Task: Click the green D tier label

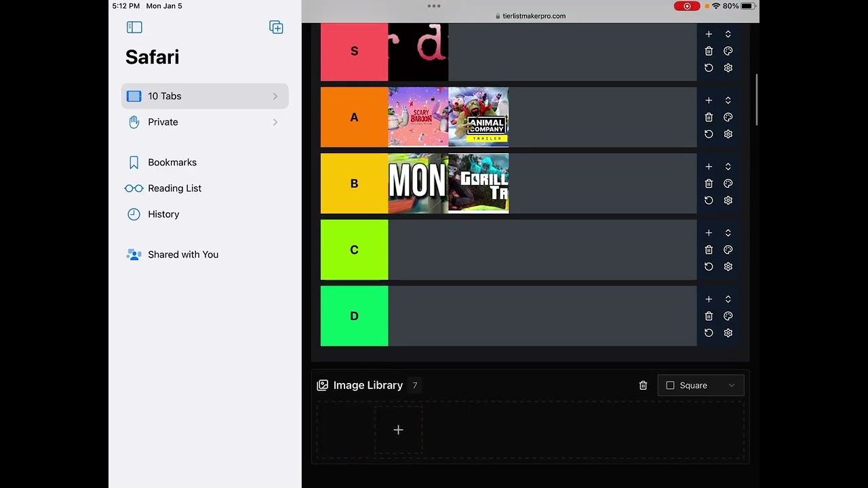Action: pos(354,316)
